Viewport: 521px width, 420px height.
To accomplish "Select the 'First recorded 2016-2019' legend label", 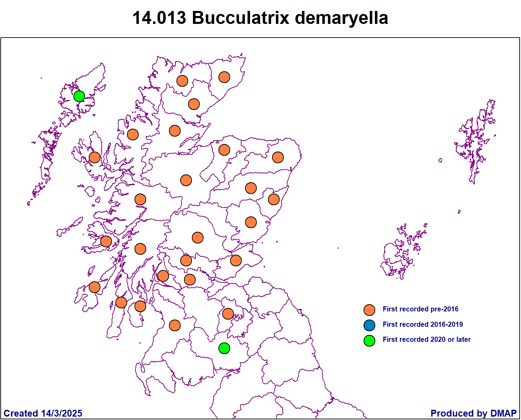I will (423, 324).
